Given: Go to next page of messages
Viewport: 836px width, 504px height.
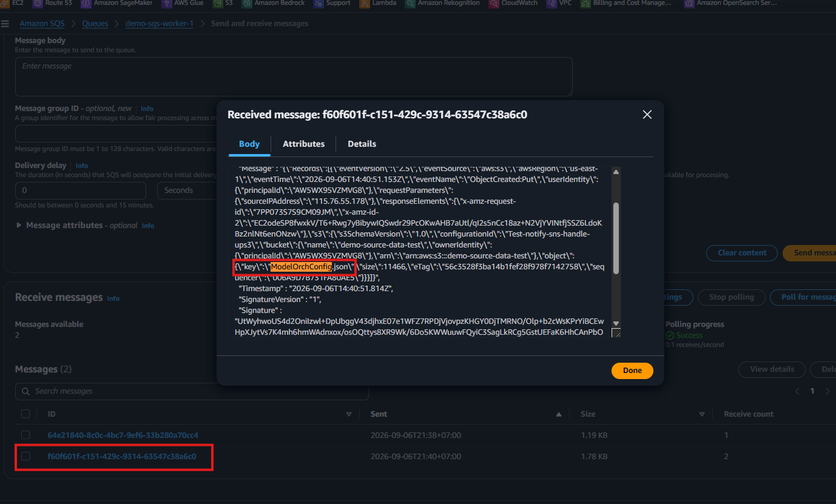Looking at the screenshot, I should (x=828, y=391).
